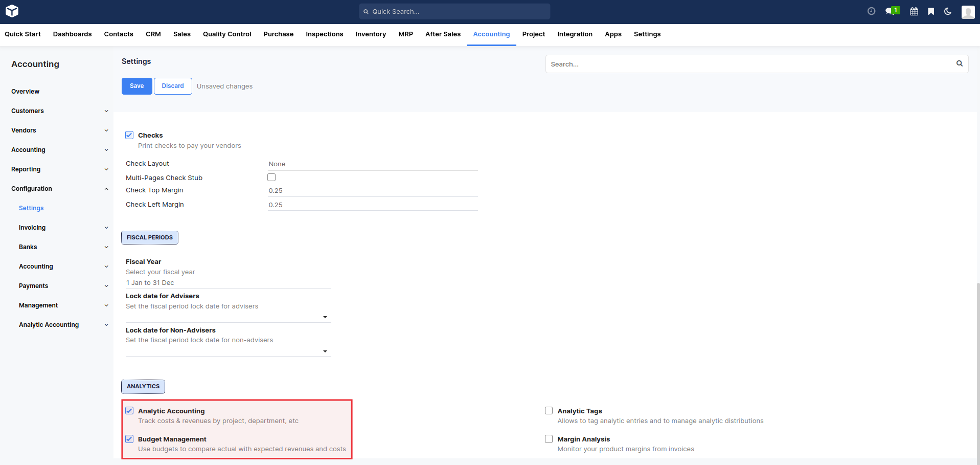Viewport: 980px width, 465px height.
Task: Click the Discard button
Action: coord(173,86)
